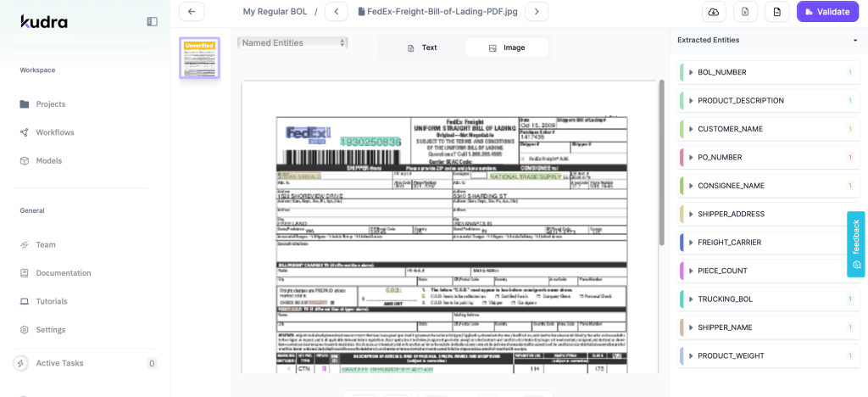This screenshot has width=868, height=397.
Task: Go to next document with right chevron
Action: point(536,12)
